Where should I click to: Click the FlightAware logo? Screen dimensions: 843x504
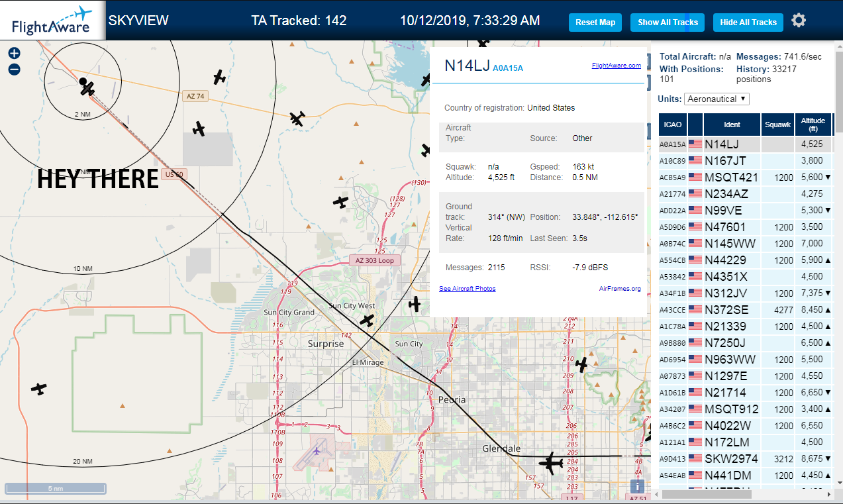point(52,21)
